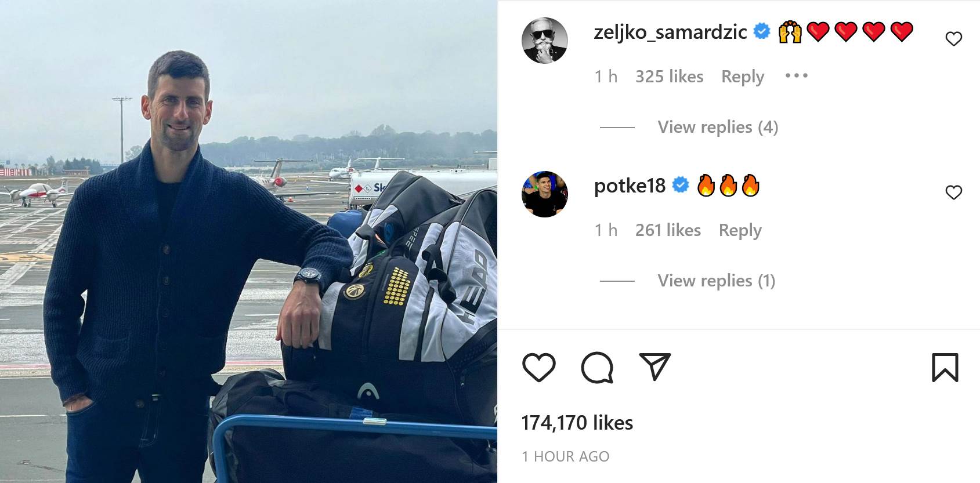This screenshot has height=483, width=980.
Task: Open the comment bubble icon
Action: pos(597,368)
